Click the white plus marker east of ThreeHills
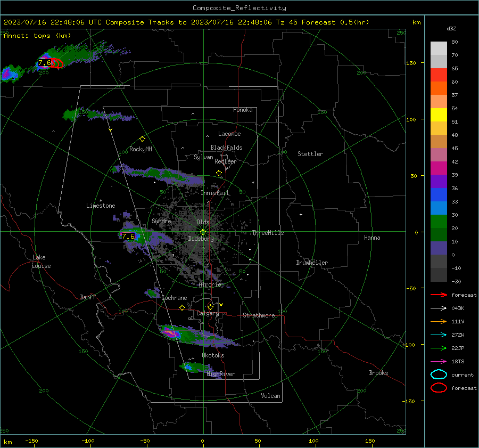Viewport: 479px width, 448px height. click(x=301, y=214)
